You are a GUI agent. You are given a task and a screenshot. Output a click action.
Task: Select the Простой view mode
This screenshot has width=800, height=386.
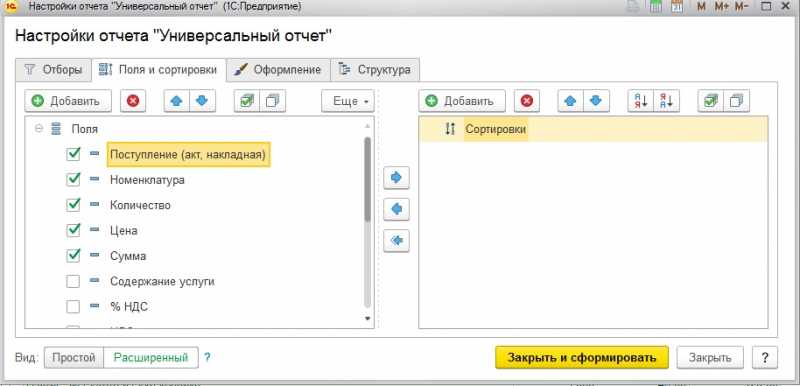pos(74,357)
